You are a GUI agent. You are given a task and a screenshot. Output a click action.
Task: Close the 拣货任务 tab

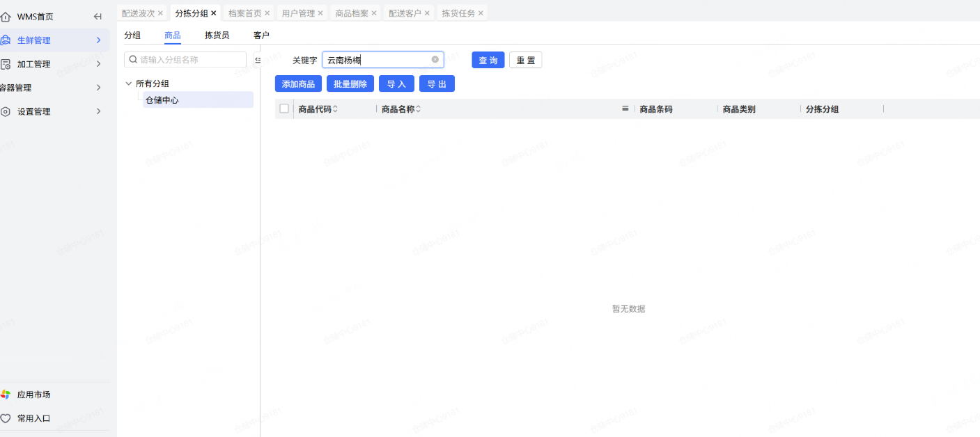pyautogui.click(x=481, y=13)
